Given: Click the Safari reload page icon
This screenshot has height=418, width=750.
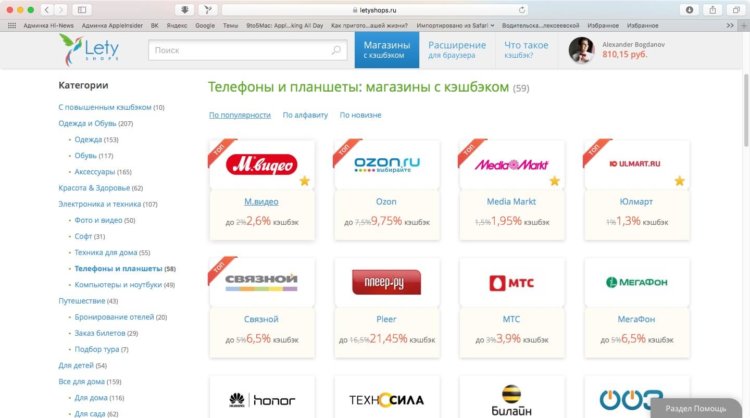Looking at the screenshot, I should tap(522, 10).
